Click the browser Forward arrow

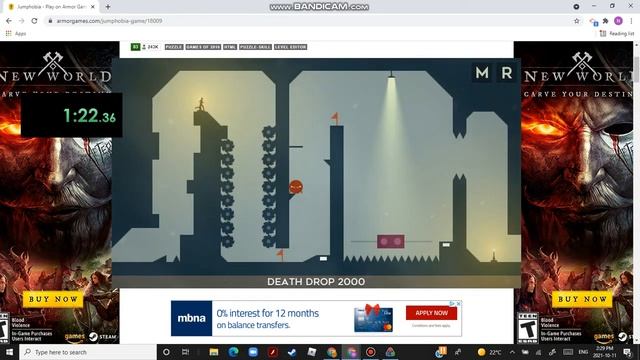click(x=21, y=21)
